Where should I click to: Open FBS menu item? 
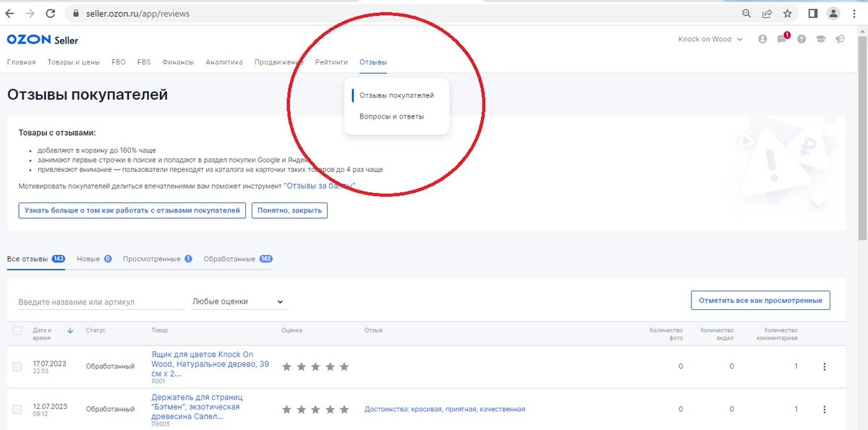(x=144, y=62)
